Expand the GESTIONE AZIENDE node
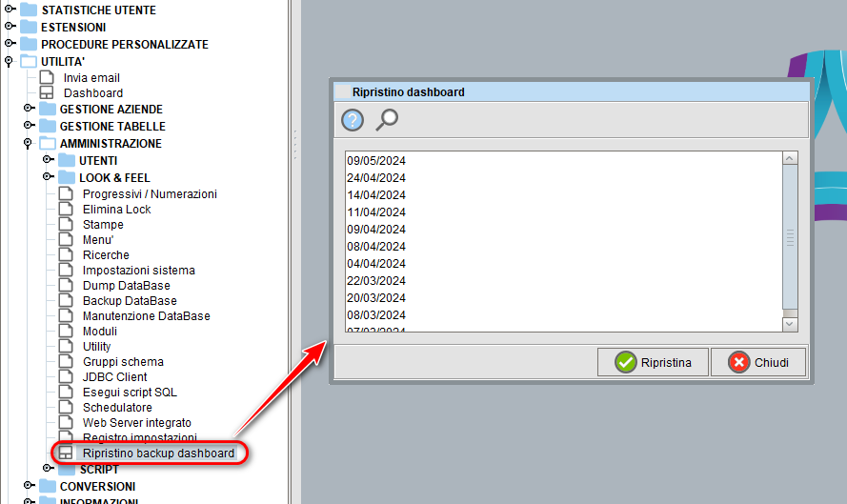 pos(28,109)
